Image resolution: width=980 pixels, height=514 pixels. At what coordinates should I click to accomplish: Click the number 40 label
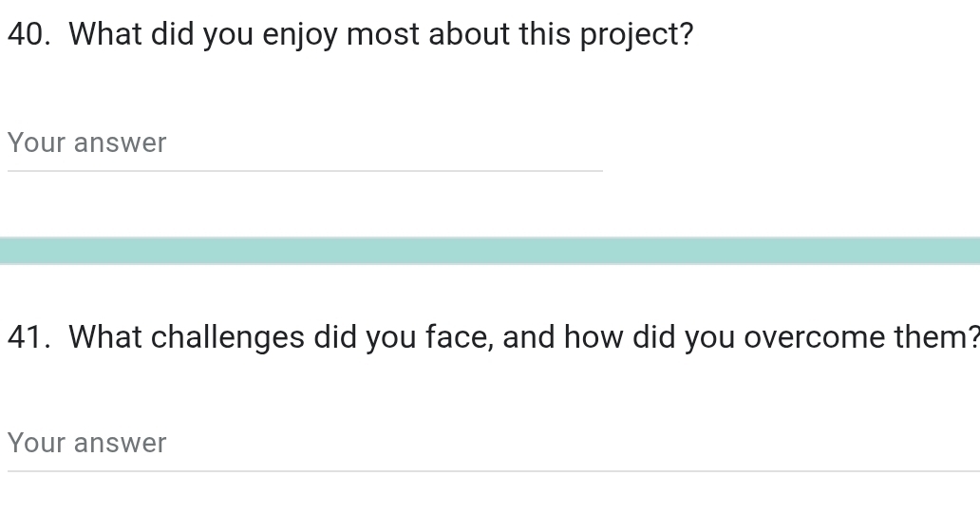[28, 35]
